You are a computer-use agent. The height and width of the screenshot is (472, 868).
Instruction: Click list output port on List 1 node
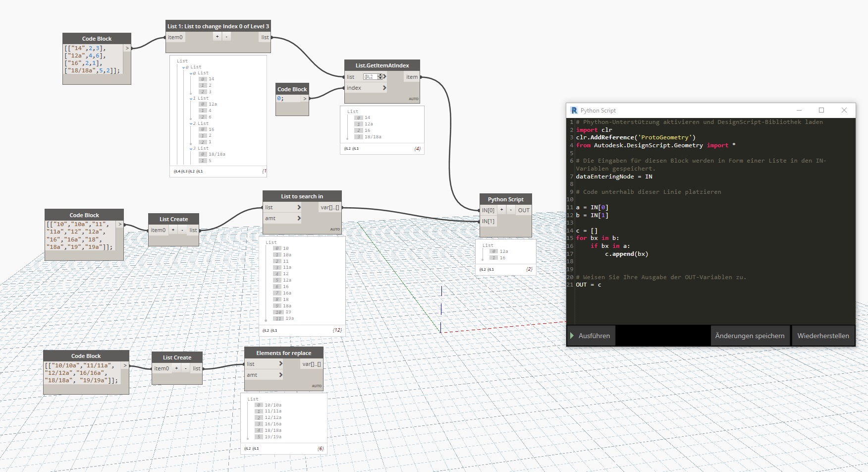tap(265, 37)
